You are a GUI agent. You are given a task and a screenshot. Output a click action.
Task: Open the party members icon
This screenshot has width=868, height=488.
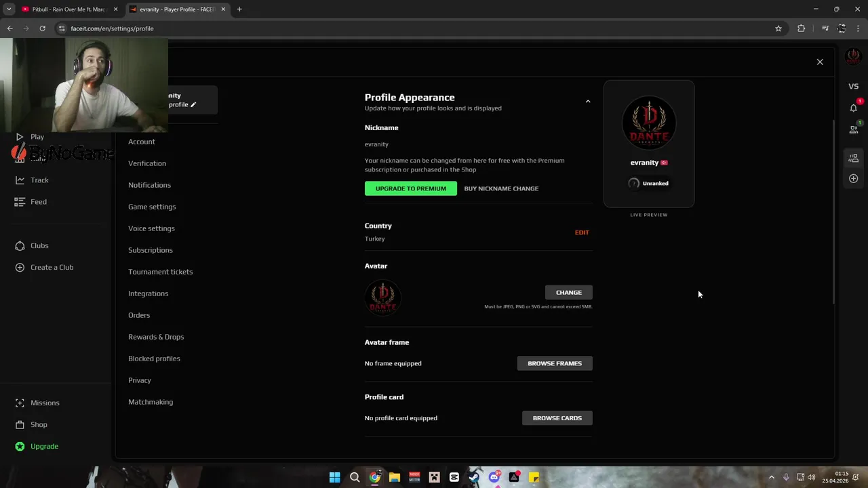(854, 158)
